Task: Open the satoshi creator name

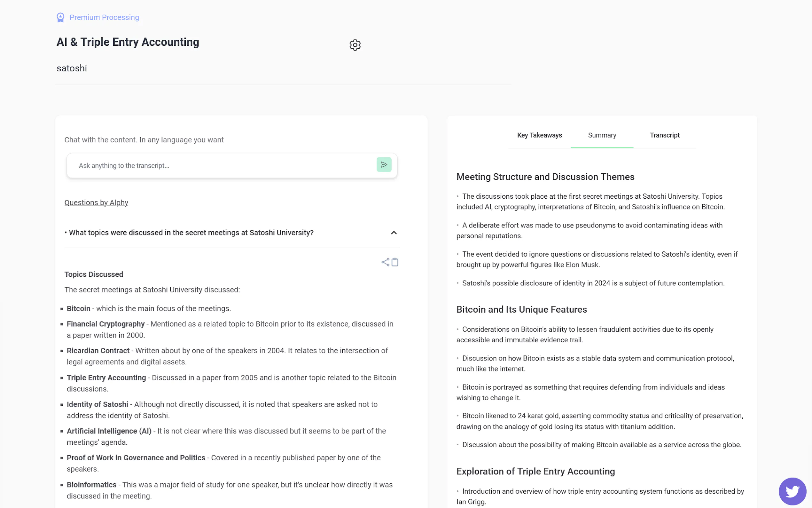Action: tap(72, 68)
